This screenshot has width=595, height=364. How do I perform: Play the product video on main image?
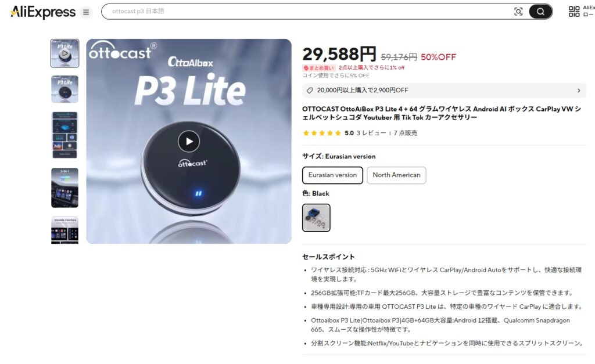(x=189, y=141)
